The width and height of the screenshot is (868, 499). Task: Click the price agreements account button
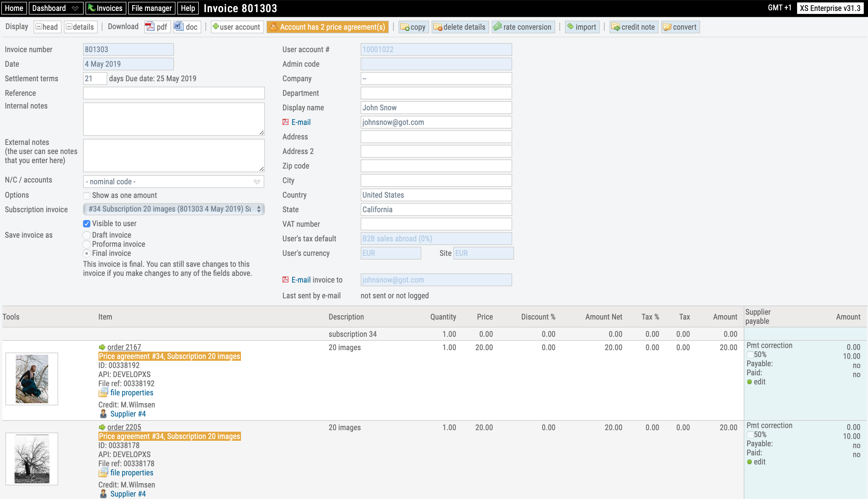[x=327, y=27]
